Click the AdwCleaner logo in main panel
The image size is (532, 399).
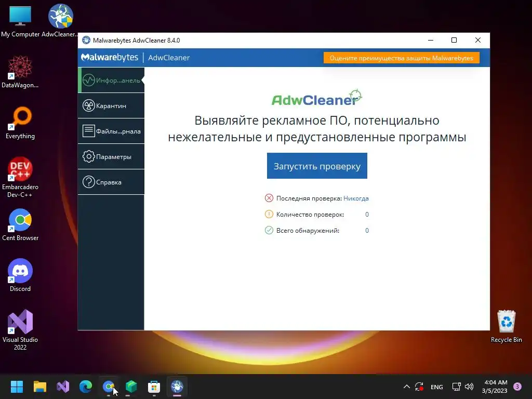[317, 98]
